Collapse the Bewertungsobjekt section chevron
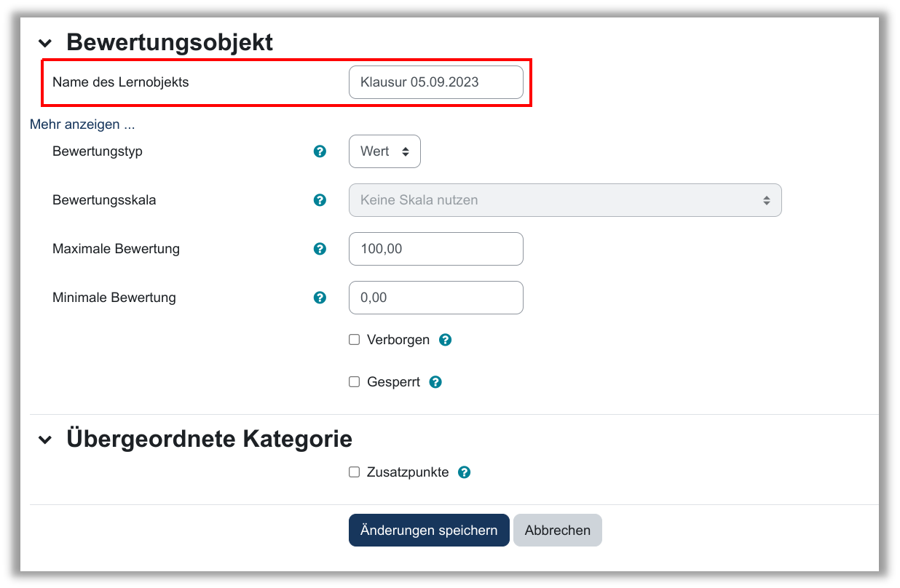The height and width of the screenshot is (588, 900). click(45, 44)
